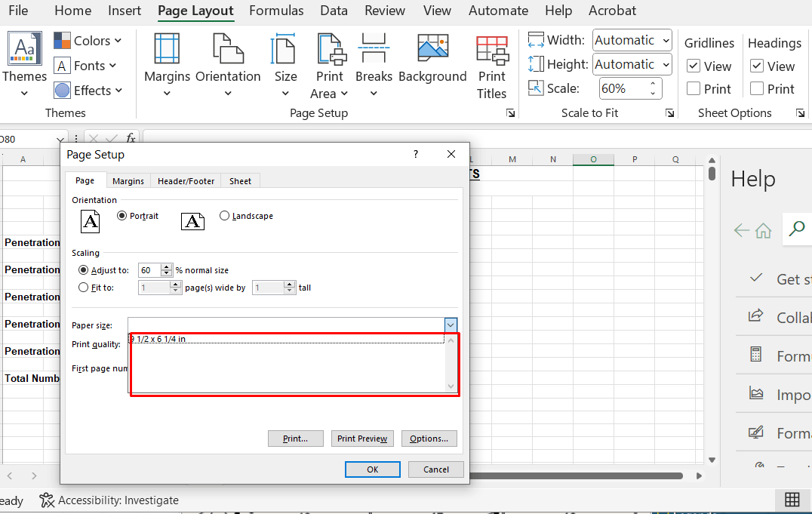Open the Print Area menu icon
The width and height of the screenshot is (812, 514).
click(331, 49)
